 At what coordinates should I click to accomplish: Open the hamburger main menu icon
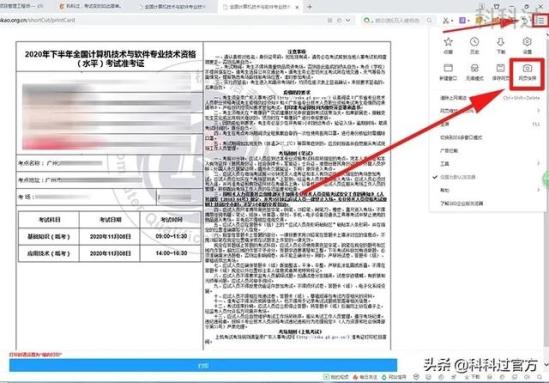(541, 21)
